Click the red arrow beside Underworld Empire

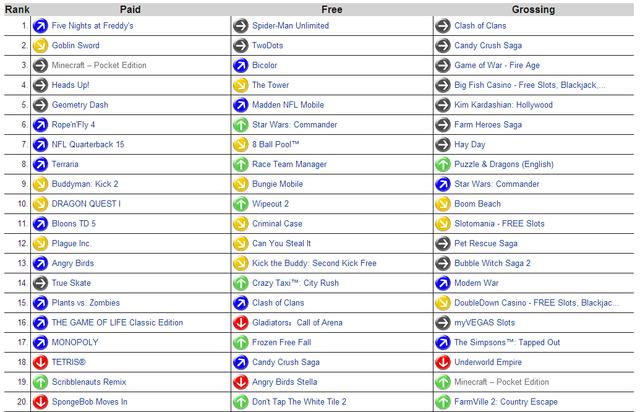coord(442,362)
